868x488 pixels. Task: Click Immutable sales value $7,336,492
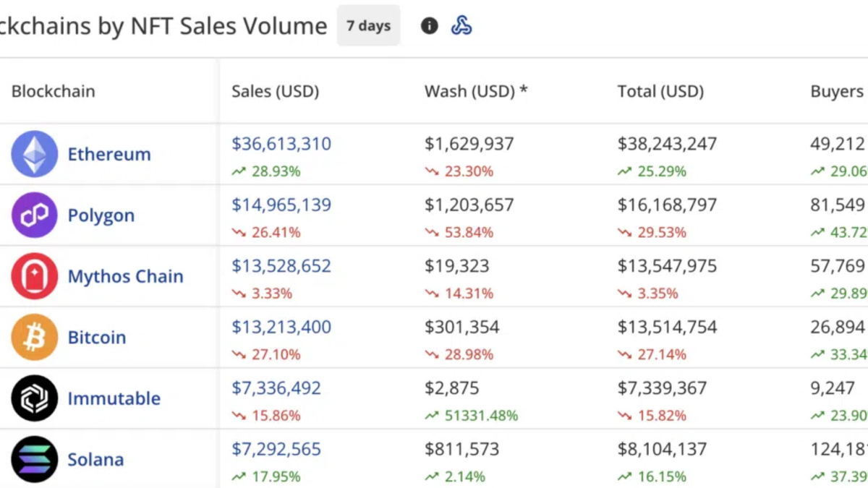click(276, 388)
